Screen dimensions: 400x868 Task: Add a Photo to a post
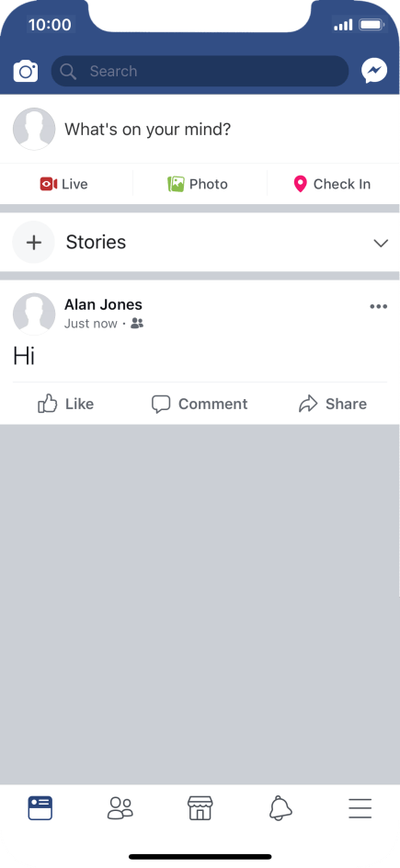(x=198, y=184)
